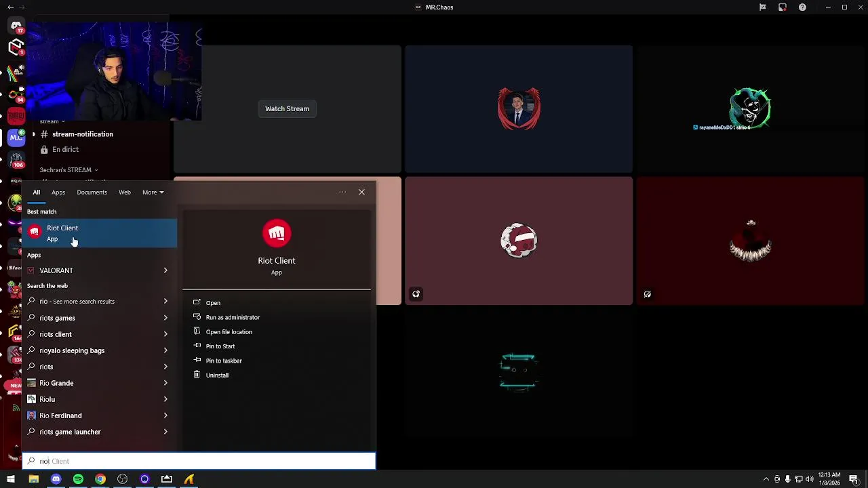Click the Watch Stream button
This screenshot has height=488, width=868.
287,108
